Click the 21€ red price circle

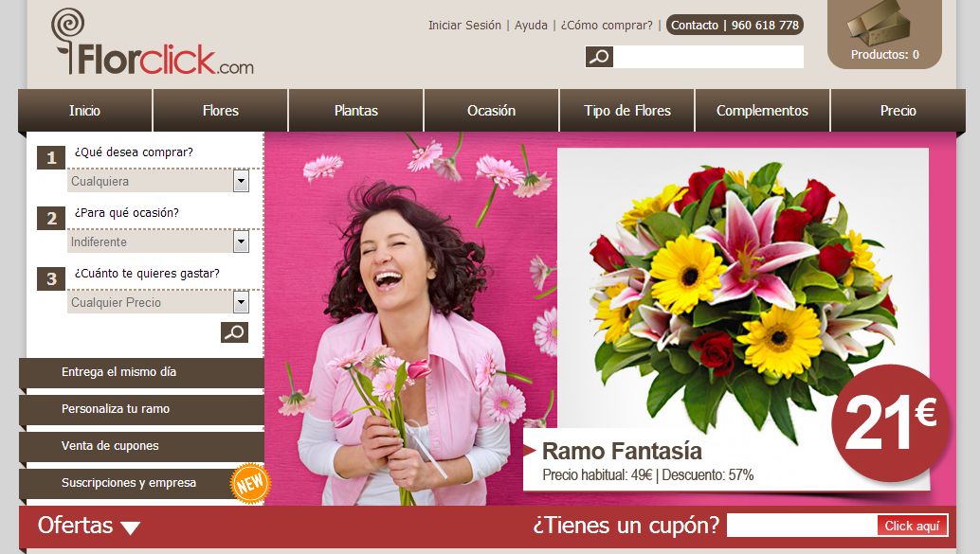pyautogui.click(x=888, y=423)
